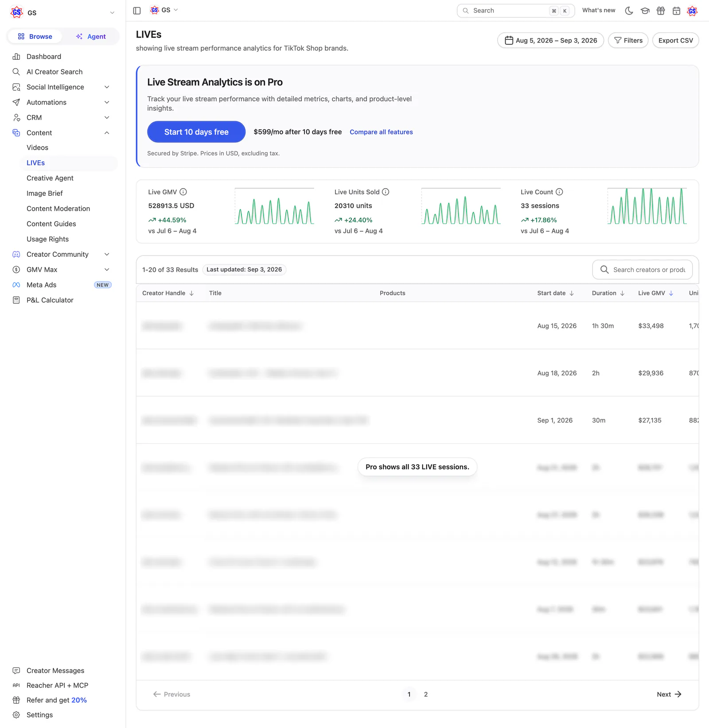Toggle sidebar panel icon in top bar

click(x=137, y=11)
